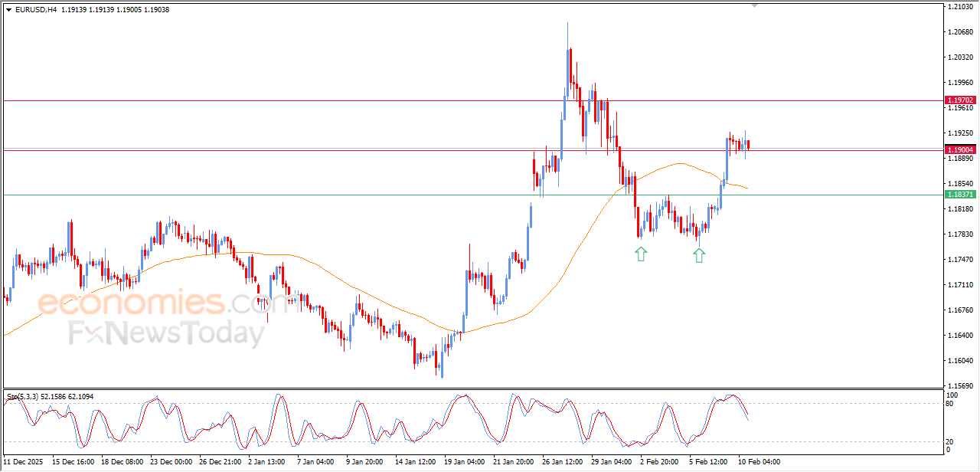Click the 1.19610 price axis value
This screenshot has width=980, height=472.
click(x=959, y=108)
